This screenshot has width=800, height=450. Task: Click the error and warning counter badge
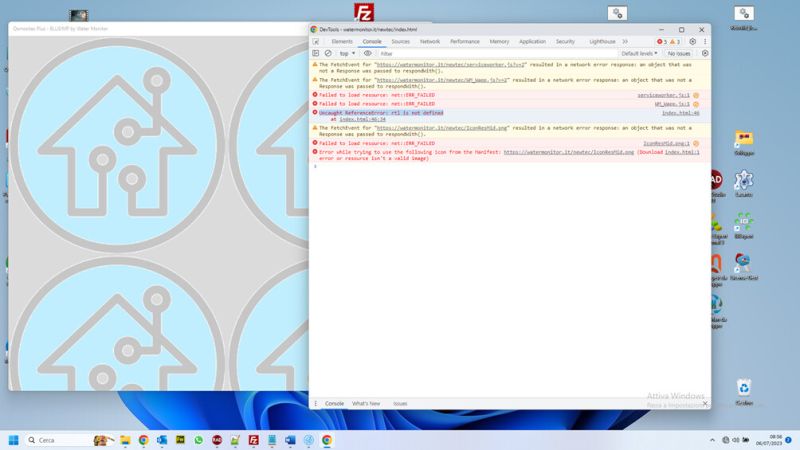[x=668, y=42]
